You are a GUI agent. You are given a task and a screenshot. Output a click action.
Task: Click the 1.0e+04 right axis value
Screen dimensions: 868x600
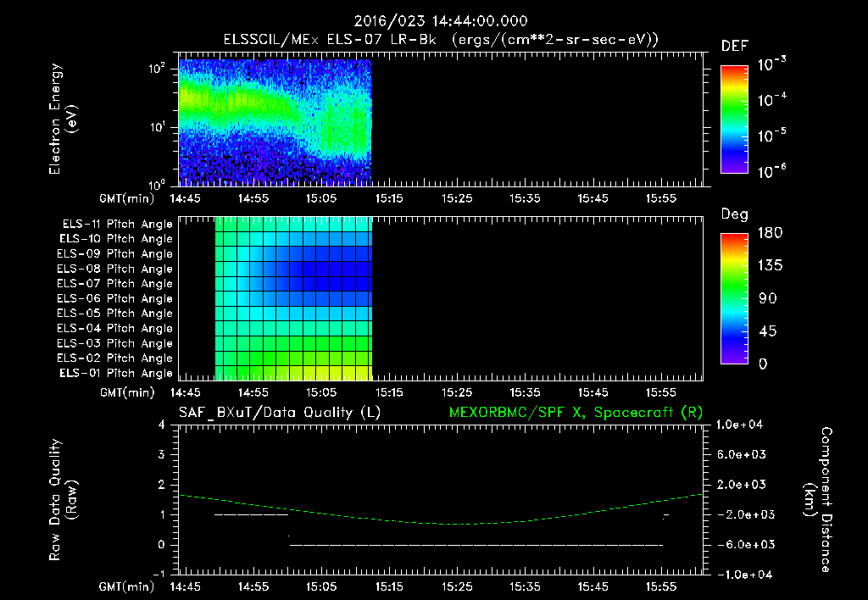coord(739,425)
